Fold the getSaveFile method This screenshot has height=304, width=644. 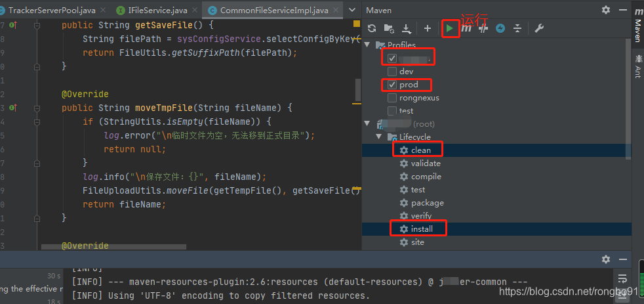(37, 26)
